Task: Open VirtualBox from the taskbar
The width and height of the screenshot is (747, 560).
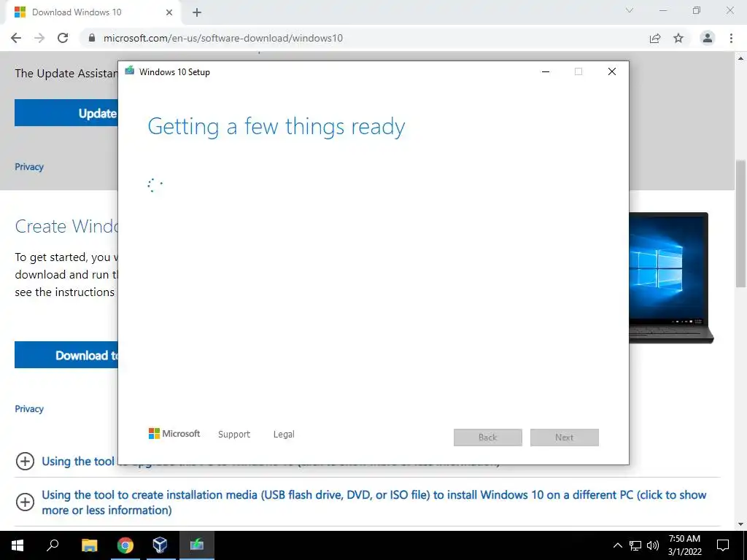Action: coord(160,545)
